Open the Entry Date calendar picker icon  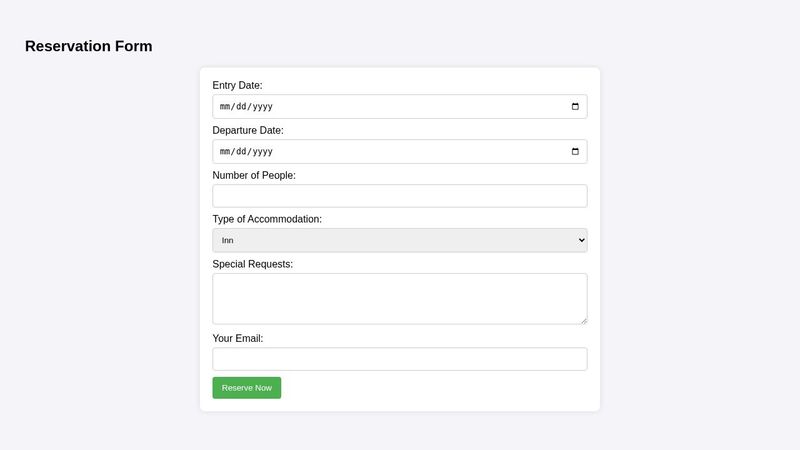click(x=575, y=107)
